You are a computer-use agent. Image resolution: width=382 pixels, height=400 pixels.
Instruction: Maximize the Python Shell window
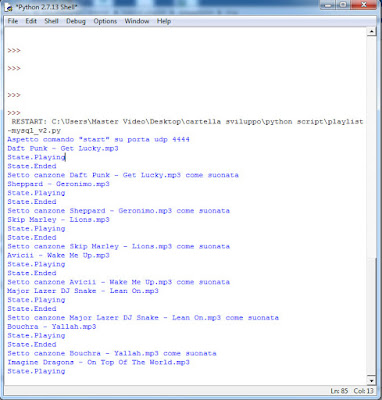point(342,5)
